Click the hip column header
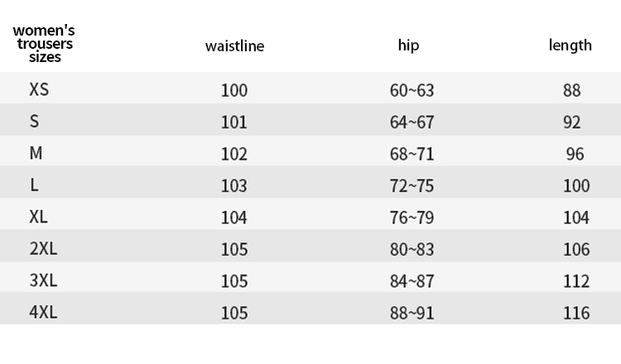This screenshot has width=621, height=364. pyautogui.click(x=408, y=45)
